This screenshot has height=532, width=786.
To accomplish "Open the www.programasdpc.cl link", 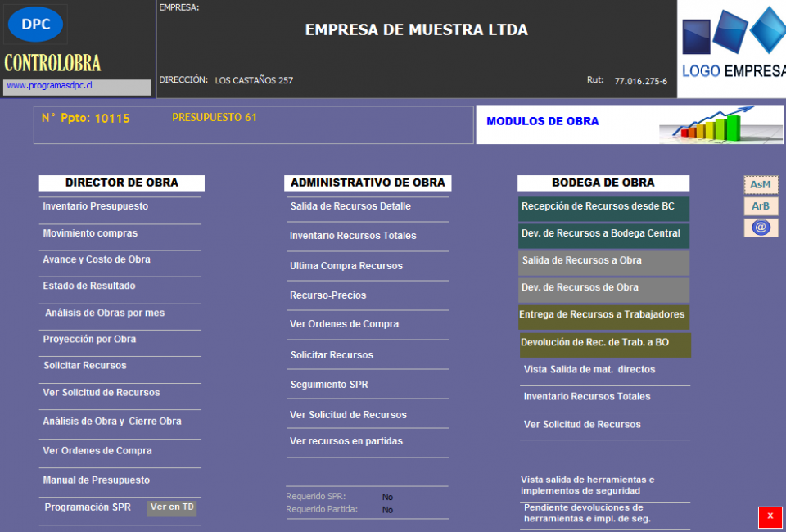I will 49,86.
